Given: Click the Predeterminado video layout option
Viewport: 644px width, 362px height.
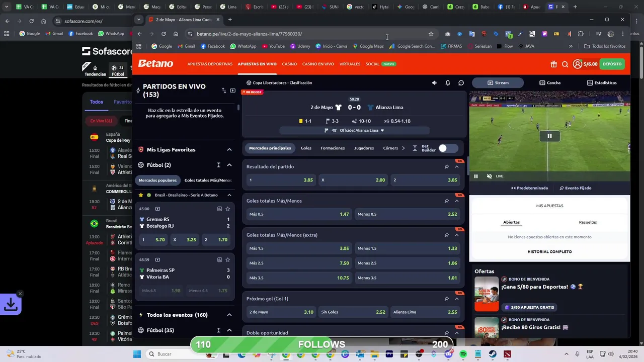Looking at the screenshot, I should pyautogui.click(x=530, y=188).
